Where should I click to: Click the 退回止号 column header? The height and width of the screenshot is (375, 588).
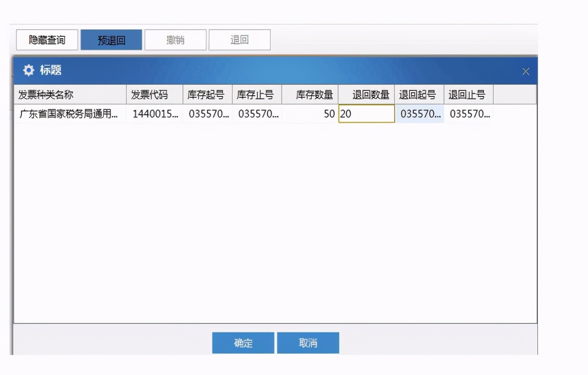(x=467, y=94)
